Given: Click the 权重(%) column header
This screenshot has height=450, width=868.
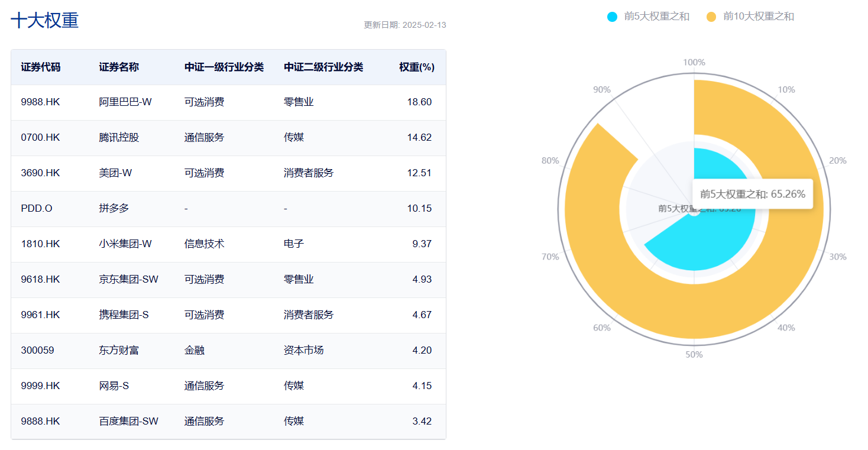Looking at the screenshot, I should [416, 67].
